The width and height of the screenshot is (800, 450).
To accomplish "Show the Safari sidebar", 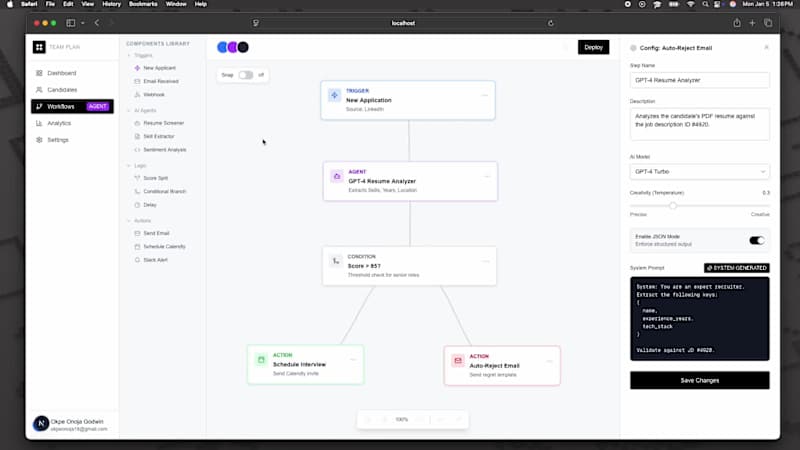I will coord(71,23).
